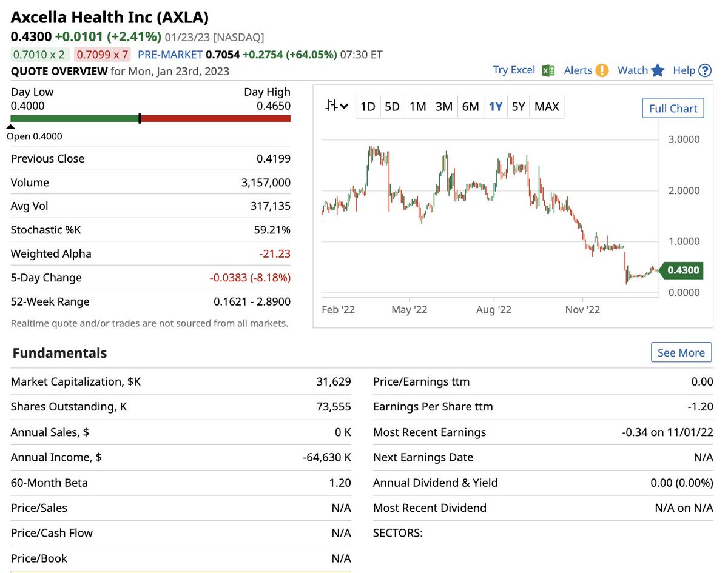Open the chart type dropdown icon
This screenshot has width=728, height=573.
337,107
